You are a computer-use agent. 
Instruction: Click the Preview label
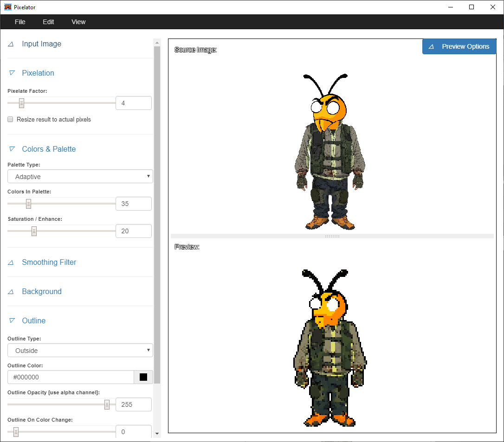(x=187, y=247)
